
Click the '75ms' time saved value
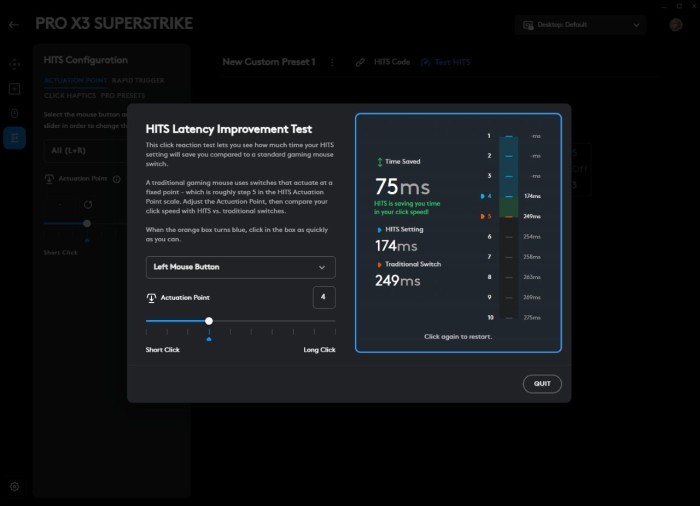(x=402, y=186)
